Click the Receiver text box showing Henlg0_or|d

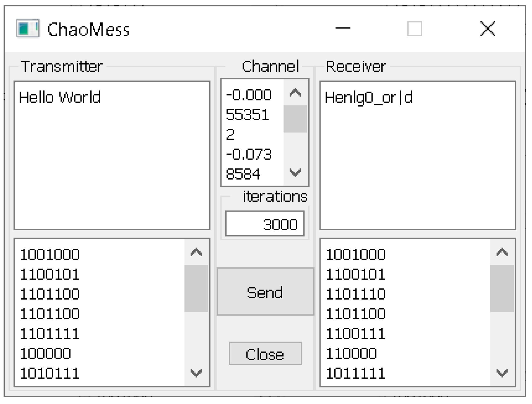point(418,155)
